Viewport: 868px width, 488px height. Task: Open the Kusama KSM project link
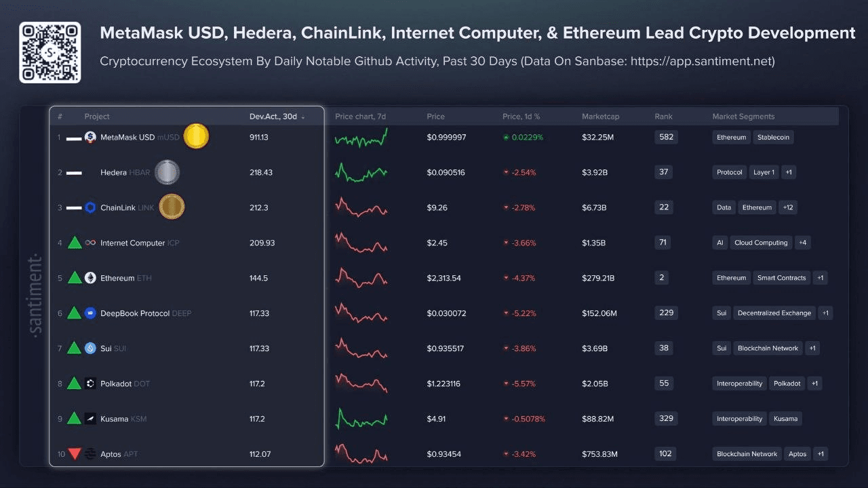tap(123, 419)
